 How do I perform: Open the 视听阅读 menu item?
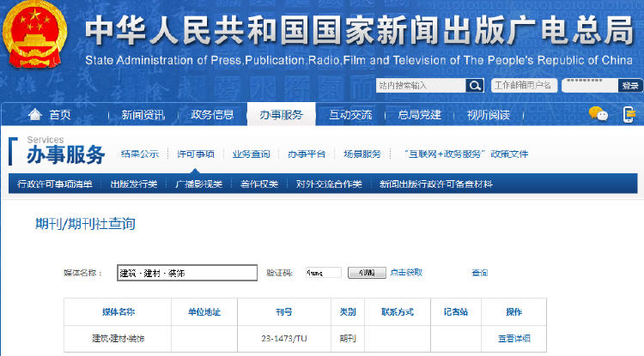pos(489,115)
